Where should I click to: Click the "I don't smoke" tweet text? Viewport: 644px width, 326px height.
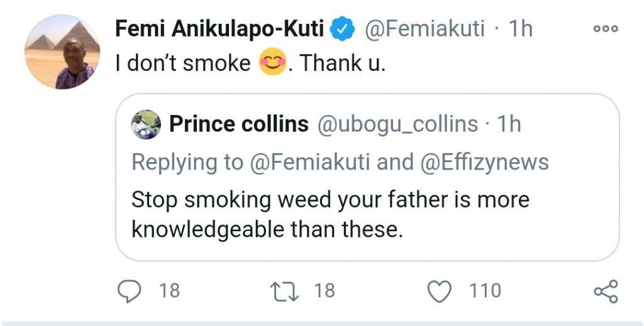coord(182,64)
